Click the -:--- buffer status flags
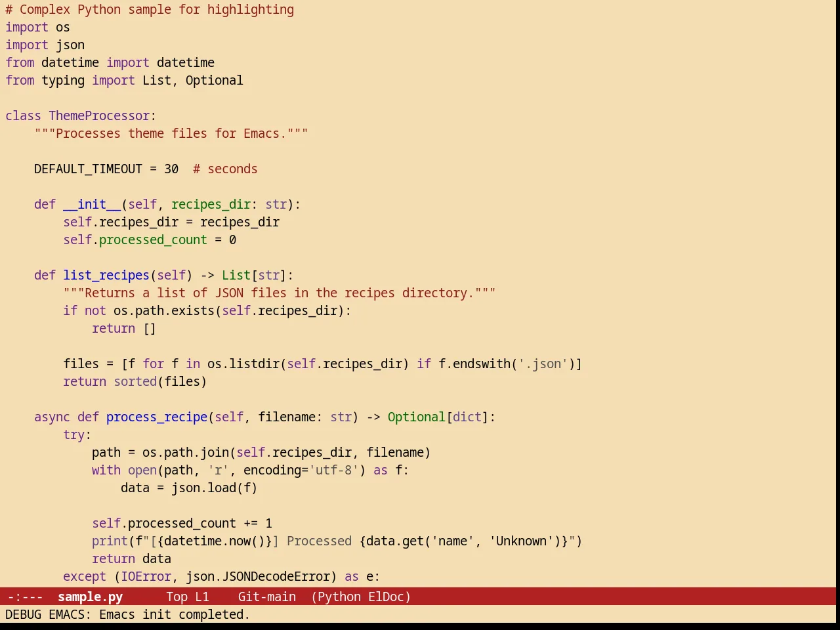 pos(25,597)
